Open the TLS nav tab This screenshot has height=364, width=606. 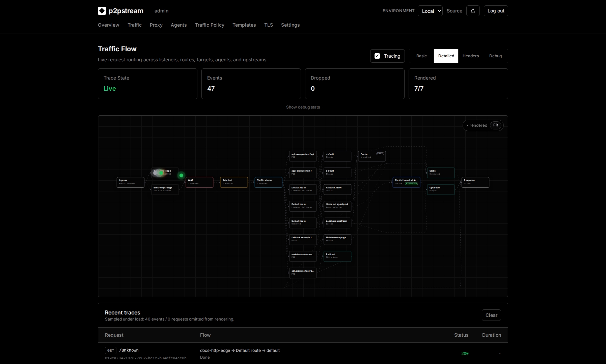click(x=268, y=25)
